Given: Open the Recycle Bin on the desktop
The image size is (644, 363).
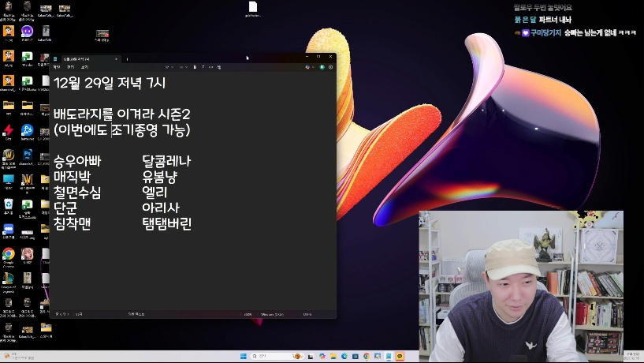Looking at the screenshot, I should click(x=8, y=204).
